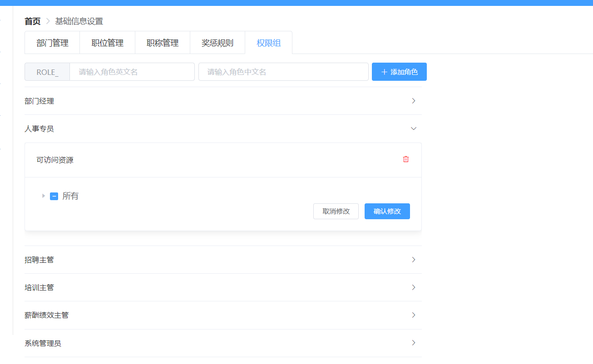Switch to the 部门管理 tab
Screen dimensions: 593x364
coord(52,42)
